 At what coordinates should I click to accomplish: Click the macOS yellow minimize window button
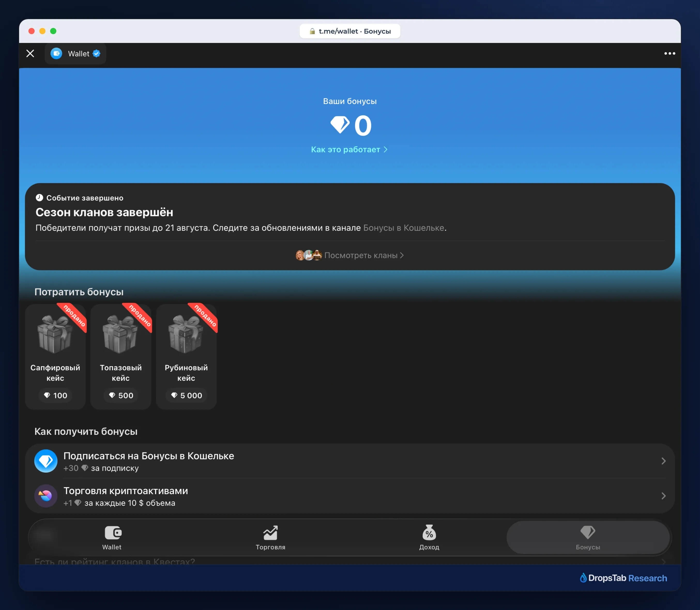tap(42, 31)
